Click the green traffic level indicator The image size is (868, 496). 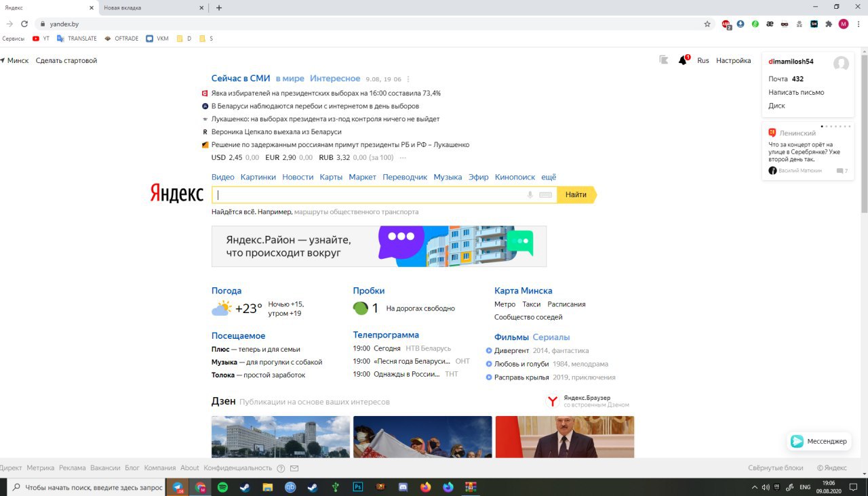pyautogui.click(x=361, y=308)
